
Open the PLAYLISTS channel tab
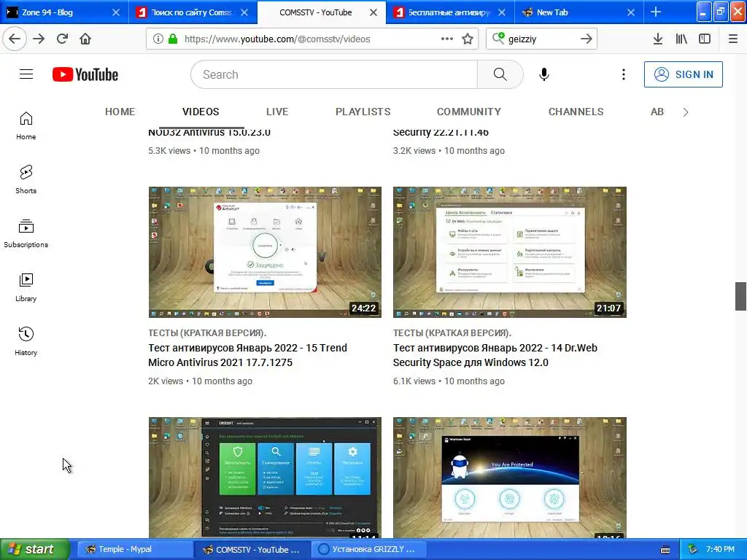(363, 112)
